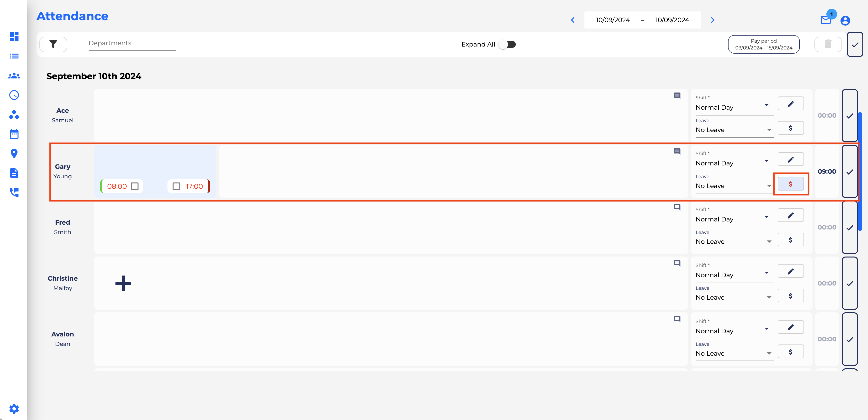
Task: Open Avalon Dean's No Leave dropdown
Action: 734,353
